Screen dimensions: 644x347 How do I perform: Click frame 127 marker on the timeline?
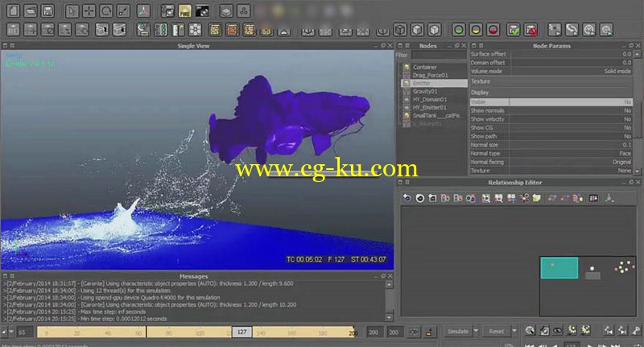pos(242,332)
